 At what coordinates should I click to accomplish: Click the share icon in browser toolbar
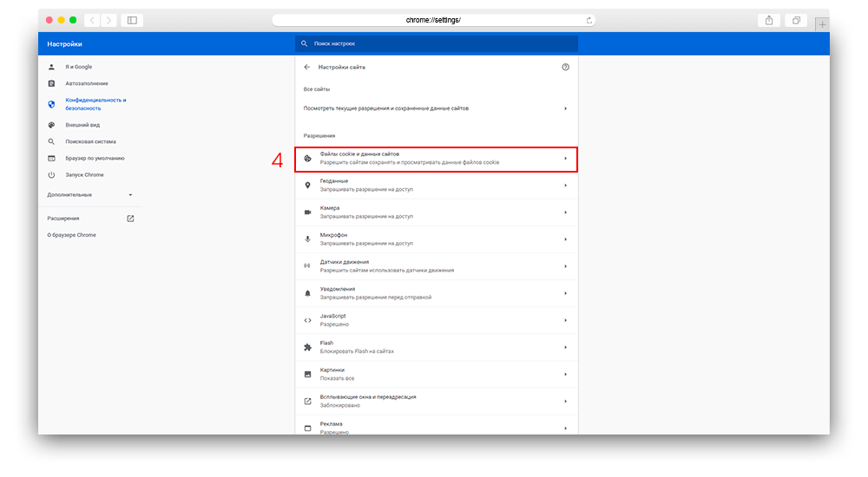(769, 21)
